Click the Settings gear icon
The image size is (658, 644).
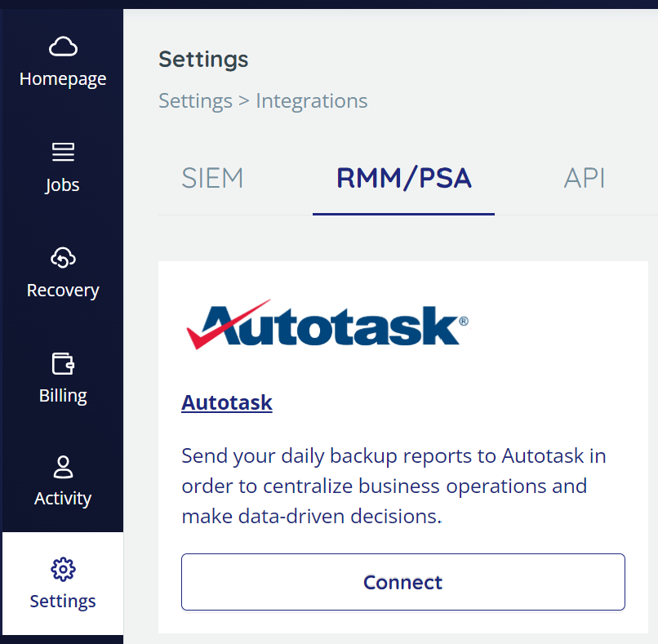tap(63, 569)
